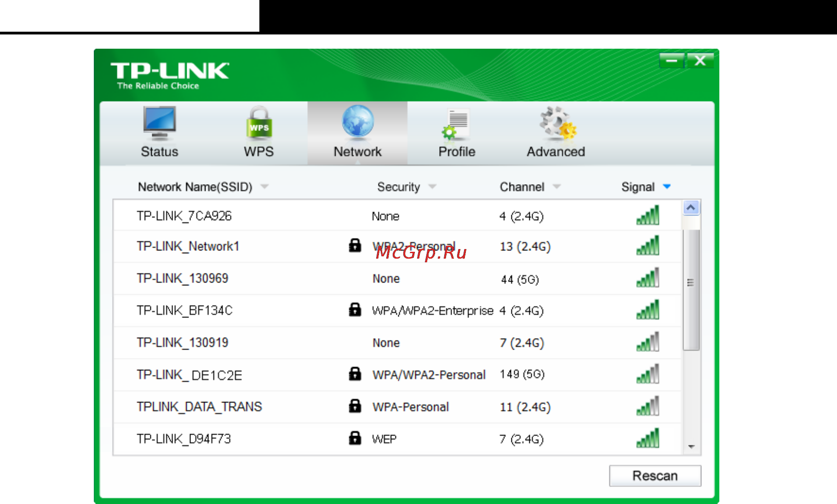
Task: Select the Network globe icon
Action: 358,122
